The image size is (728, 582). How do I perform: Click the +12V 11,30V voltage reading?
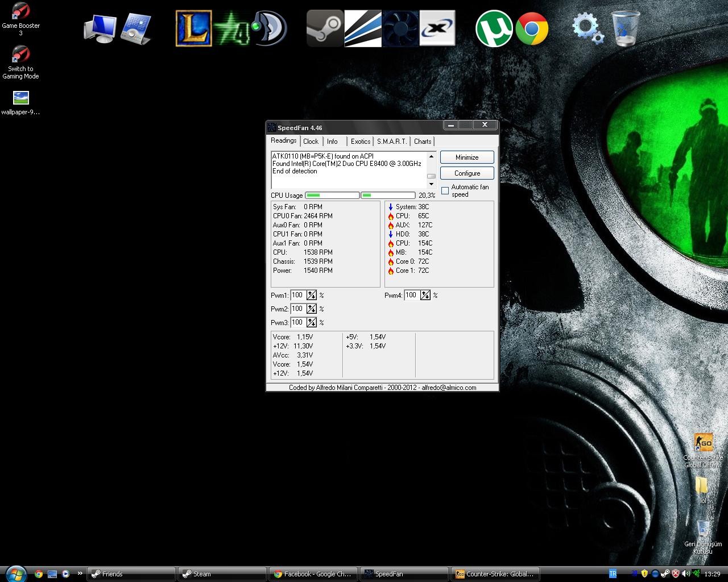pyautogui.click(x=293, y=346)
